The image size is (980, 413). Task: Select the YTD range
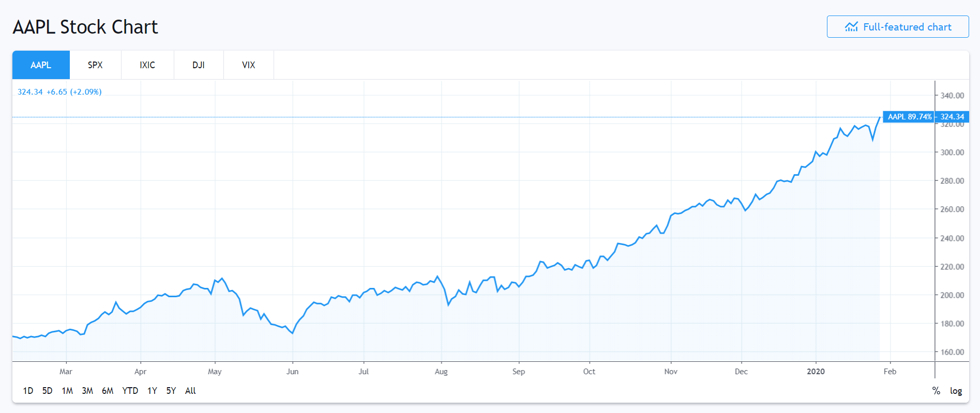(x=130, y=391)
